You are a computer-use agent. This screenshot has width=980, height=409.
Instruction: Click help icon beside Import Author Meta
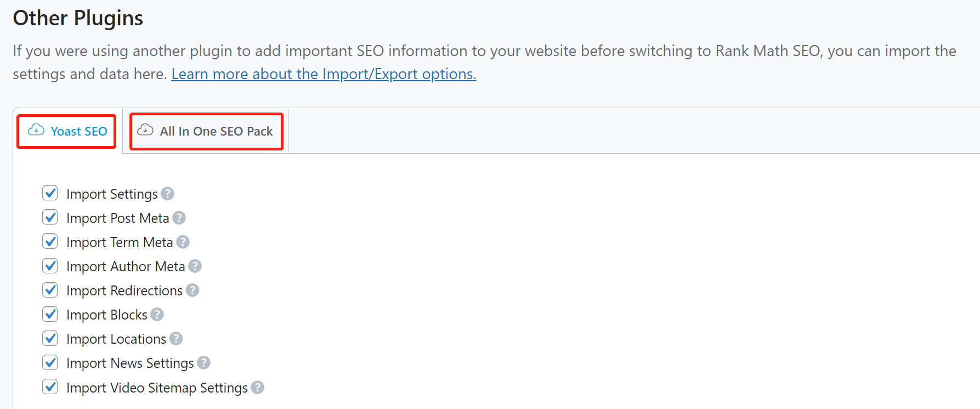(x=195, y=266)
